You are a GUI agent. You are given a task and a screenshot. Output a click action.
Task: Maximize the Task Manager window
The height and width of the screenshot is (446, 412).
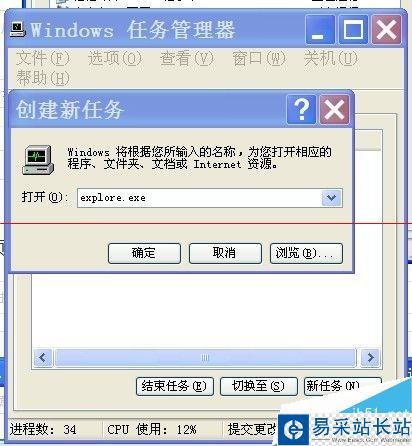point(353,30)
